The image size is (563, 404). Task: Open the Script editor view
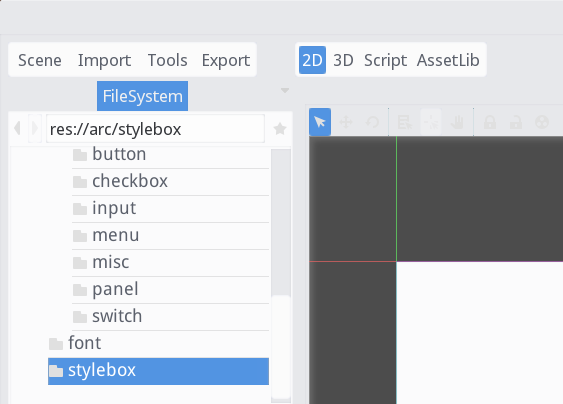pyautogui.click(x=385, y=60)
